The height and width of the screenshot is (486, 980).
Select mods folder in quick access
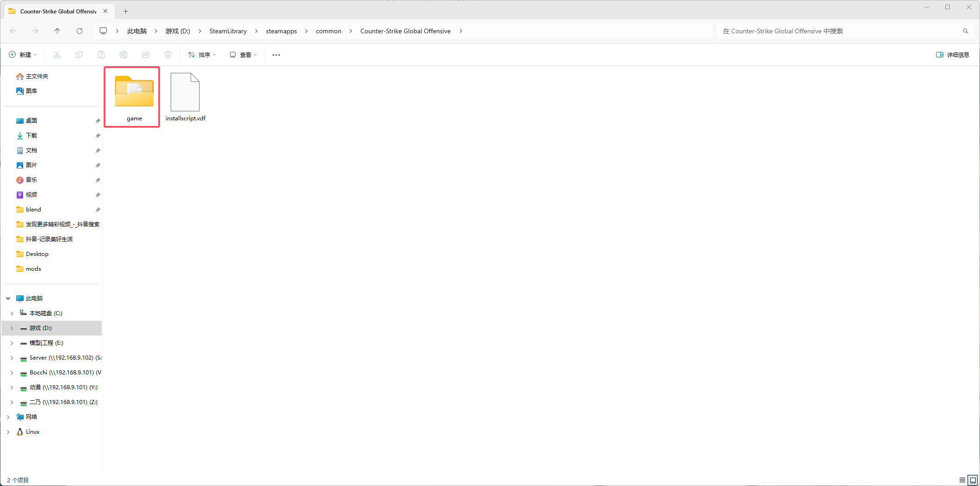33,269
